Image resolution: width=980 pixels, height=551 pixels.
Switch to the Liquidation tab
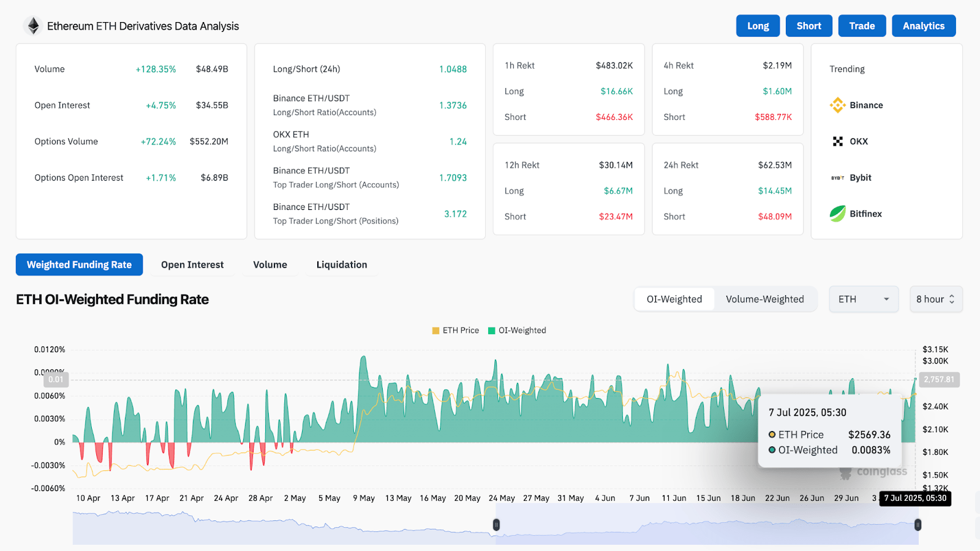pos(342,264)
